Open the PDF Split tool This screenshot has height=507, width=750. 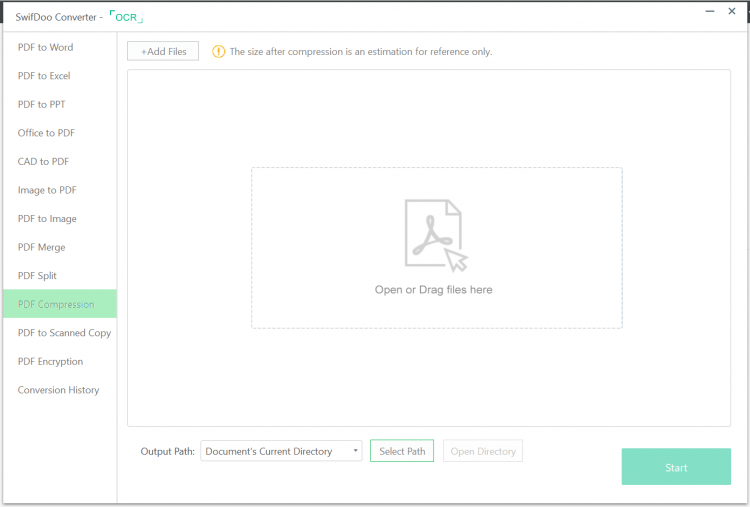tap(60, 276)
